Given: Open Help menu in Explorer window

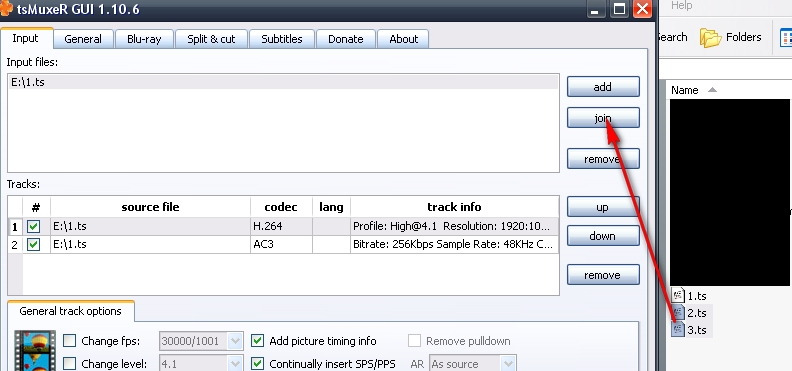Looking at the screenshot, I should (x=681, y=6).
